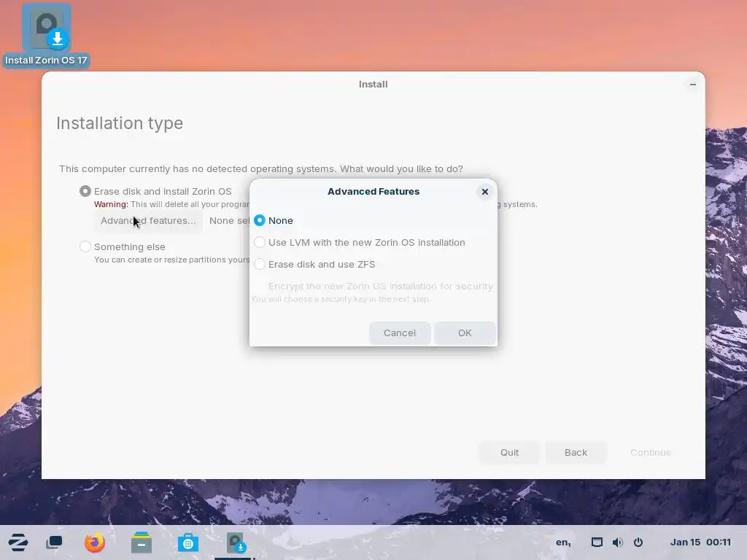Click the Install window title
Viewport: 747px width, 560px height.
[x=373, y=85]
